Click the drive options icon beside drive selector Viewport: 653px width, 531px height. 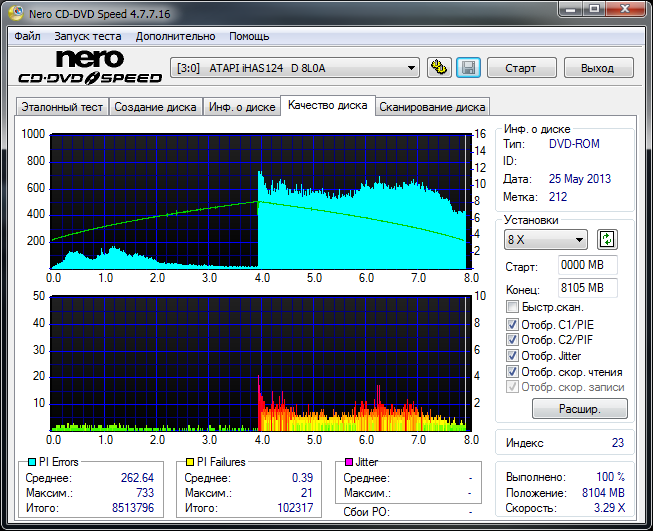pos(439,68)
